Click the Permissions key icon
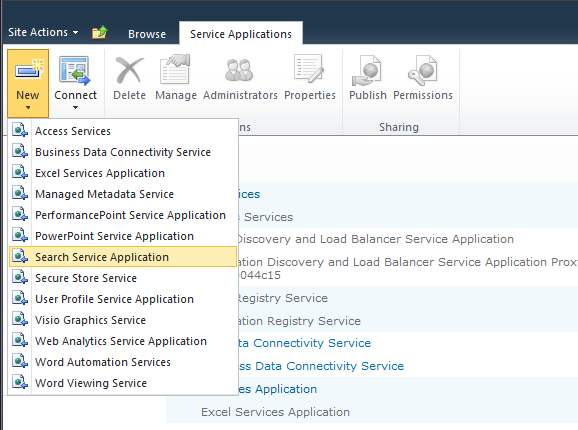Image resolution: width=578 pixels, height=430 pixels. (x=422, y=70)
